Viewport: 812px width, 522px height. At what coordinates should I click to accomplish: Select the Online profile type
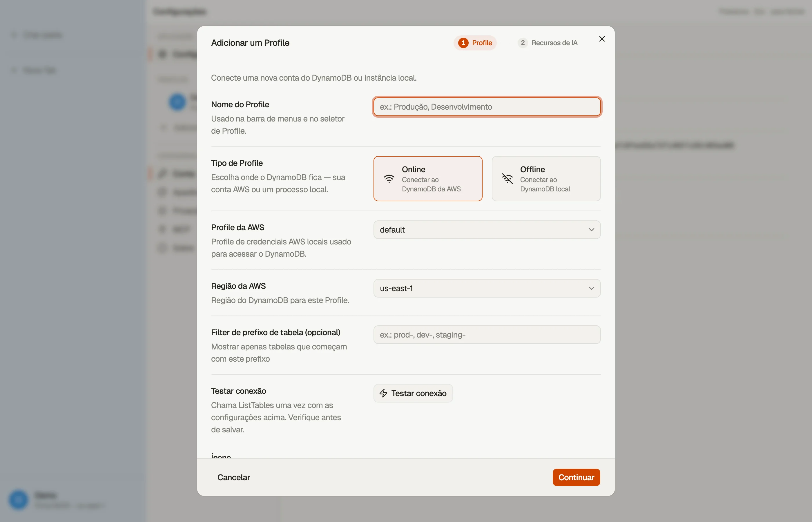pyautogui.click(x=428, y=179)
